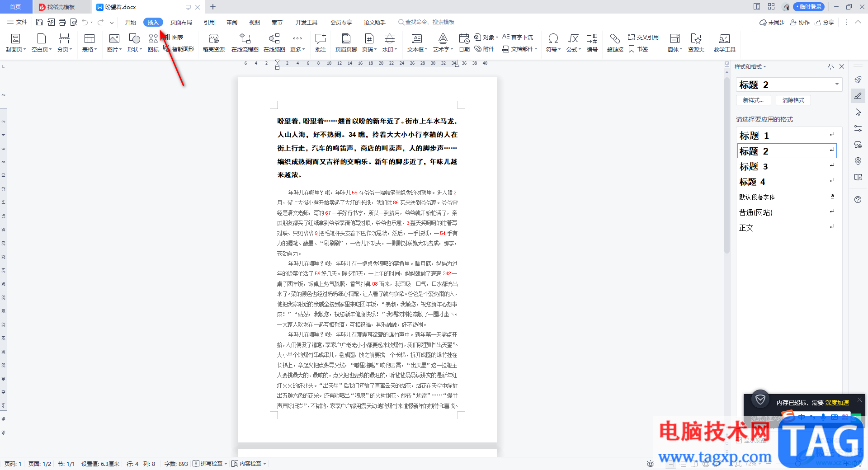Click the print icon in quick toolbar
Viewport: 868px width, 470px height.
(x=62, y=22)
